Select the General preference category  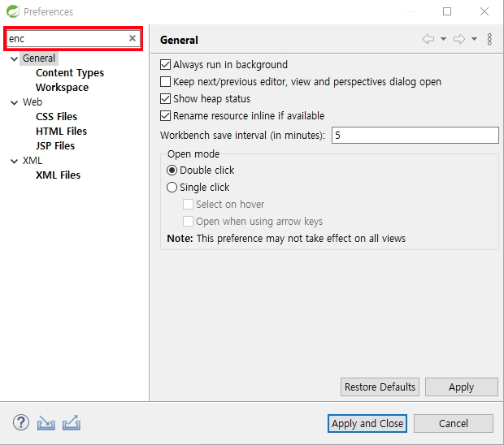tap(39, 58)
